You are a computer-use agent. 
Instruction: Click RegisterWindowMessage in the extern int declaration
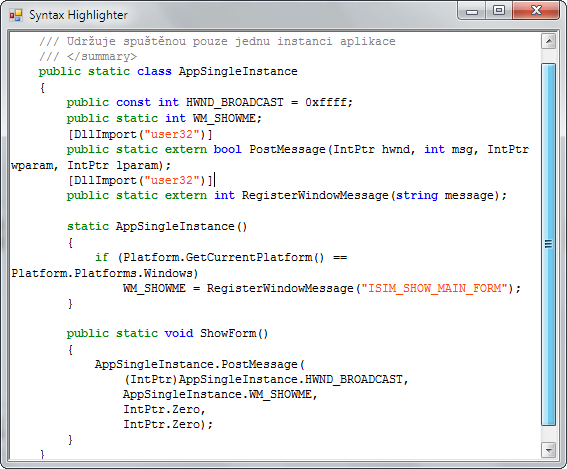pos(315,195)
